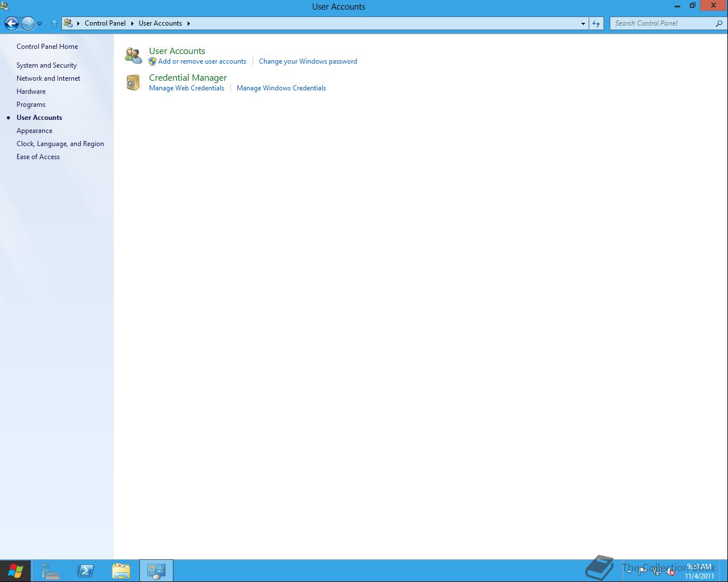Click the Credential Manager safe icon
Viewport: 728px width, 582px height.
pos(133,82)
